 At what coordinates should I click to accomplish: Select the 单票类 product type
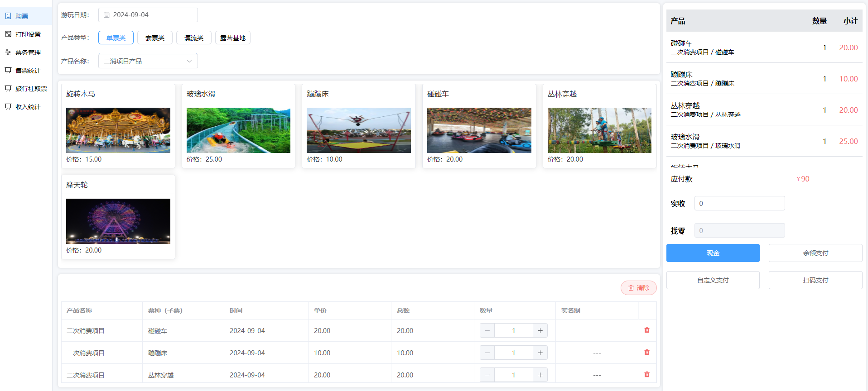[116, 38]
